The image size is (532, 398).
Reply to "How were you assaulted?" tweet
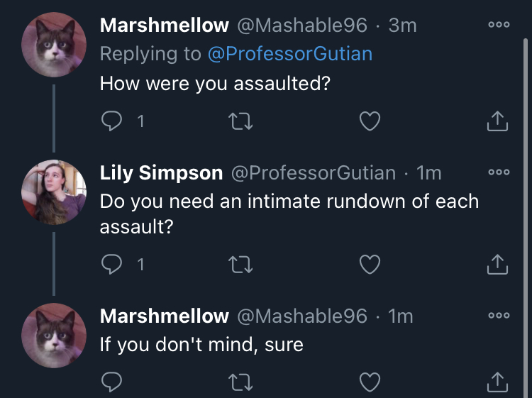[x=111, y=121]
